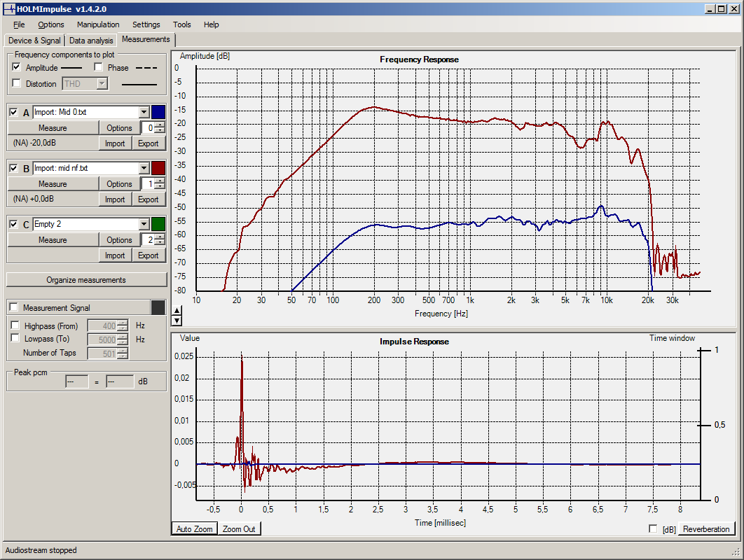Image resolution: width=744 pixels, height=560 pixels.
Task: Click Import button for measurement C
Action: tap(115, 255)
